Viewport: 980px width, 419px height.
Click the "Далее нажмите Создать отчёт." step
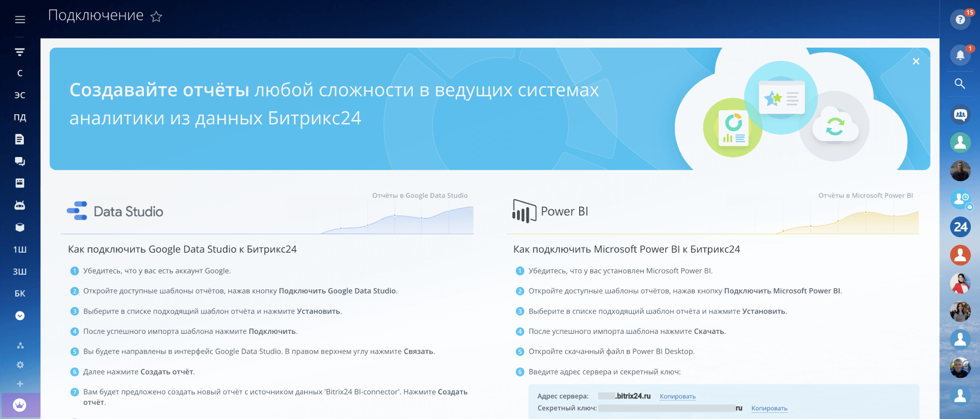pyautogui.click(x=139, y=372)
